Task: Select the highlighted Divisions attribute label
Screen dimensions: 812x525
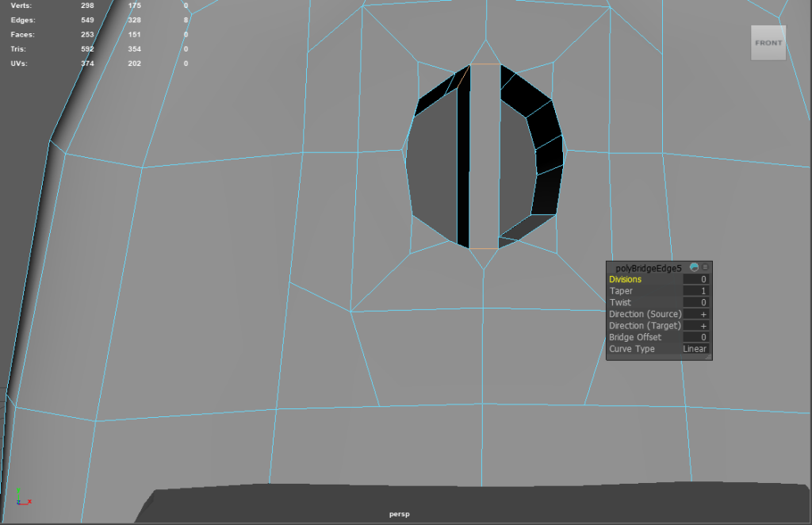Action: pyautogui.click(x=626, y=279)
